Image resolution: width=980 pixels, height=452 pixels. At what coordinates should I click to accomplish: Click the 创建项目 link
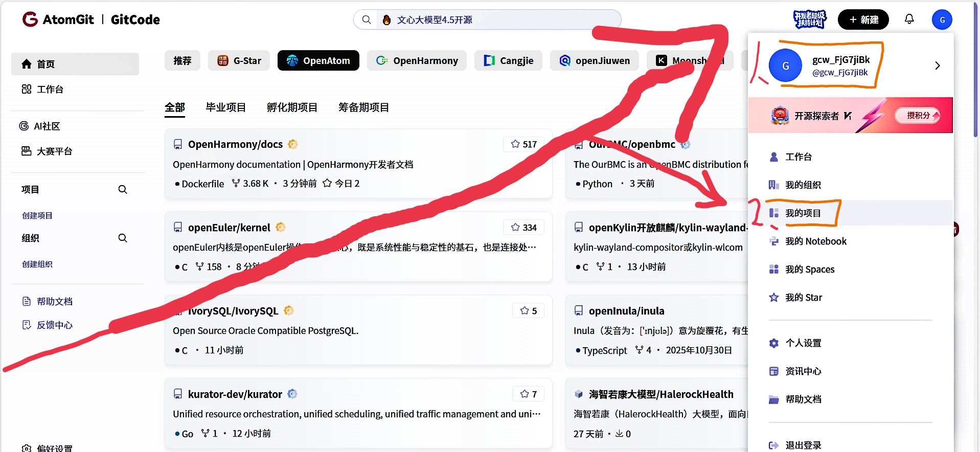(37, 215)
